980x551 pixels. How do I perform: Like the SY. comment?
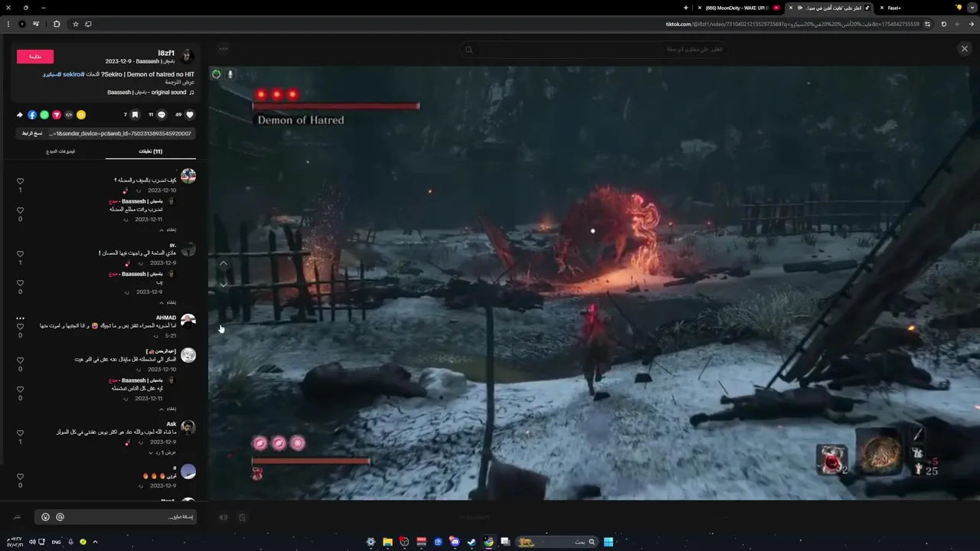tap(20, 254)
